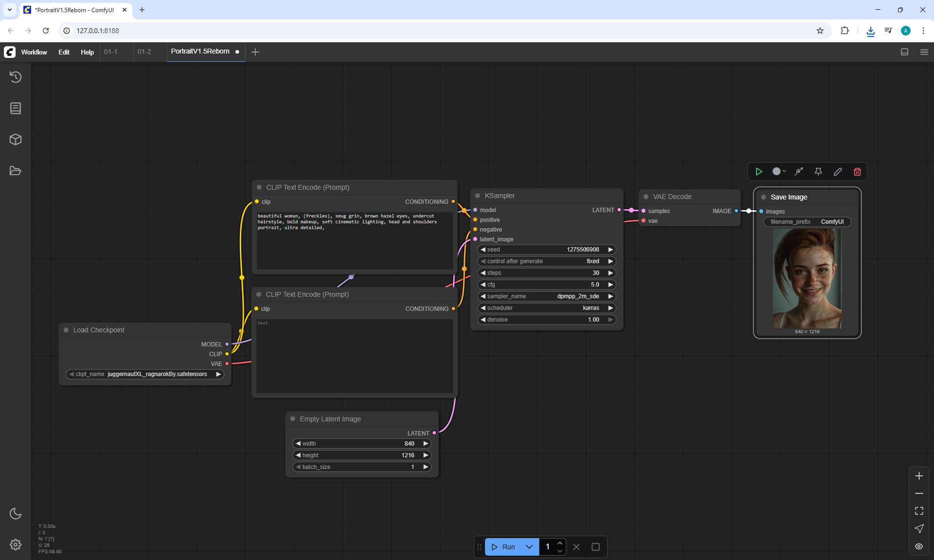Image resolution: width=934 pixels, height=560 pixels.
Task: Expand the Run button dropdown arrow
Action: pyautogui.click(x=529, y=547)
